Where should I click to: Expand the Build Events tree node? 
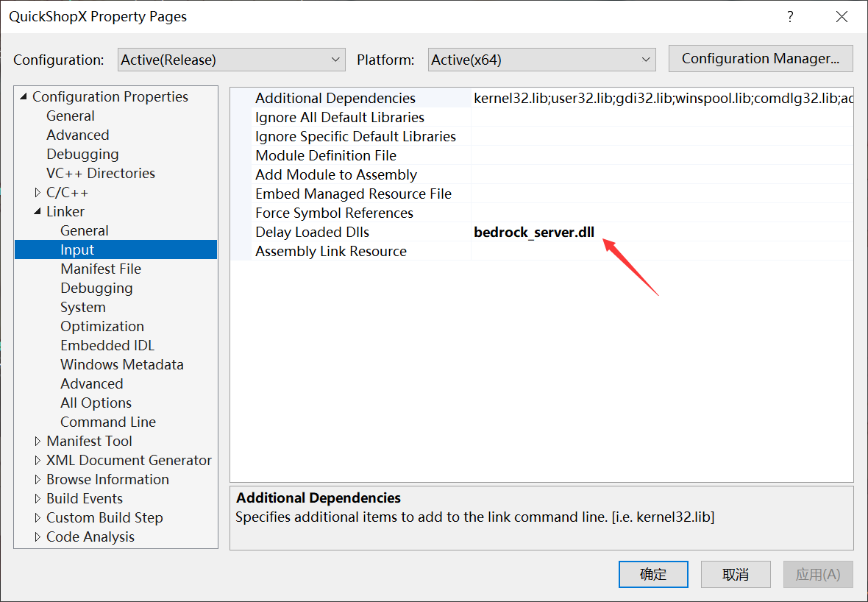[x=38, y=498]
